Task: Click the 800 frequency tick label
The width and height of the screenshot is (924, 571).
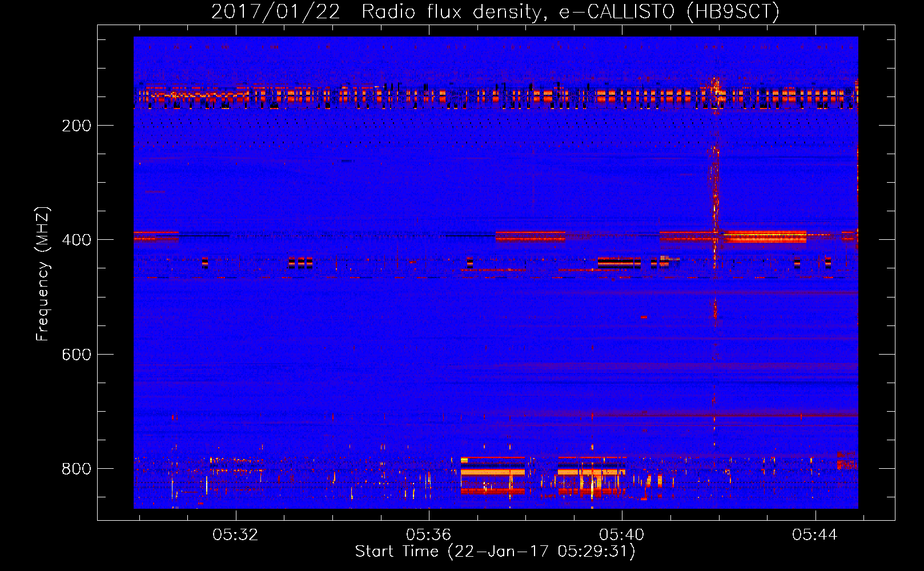Action: click(77, 469)
